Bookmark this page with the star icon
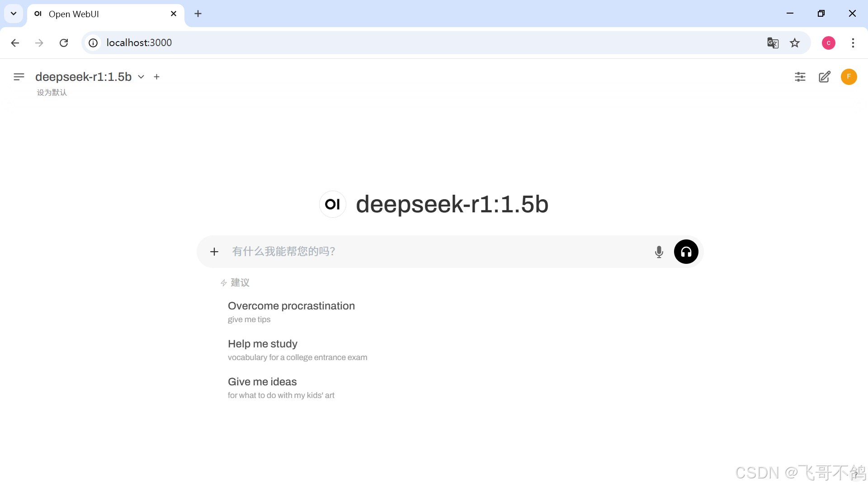The width and height of the screenshot is (868, 487). click(795, 43)
